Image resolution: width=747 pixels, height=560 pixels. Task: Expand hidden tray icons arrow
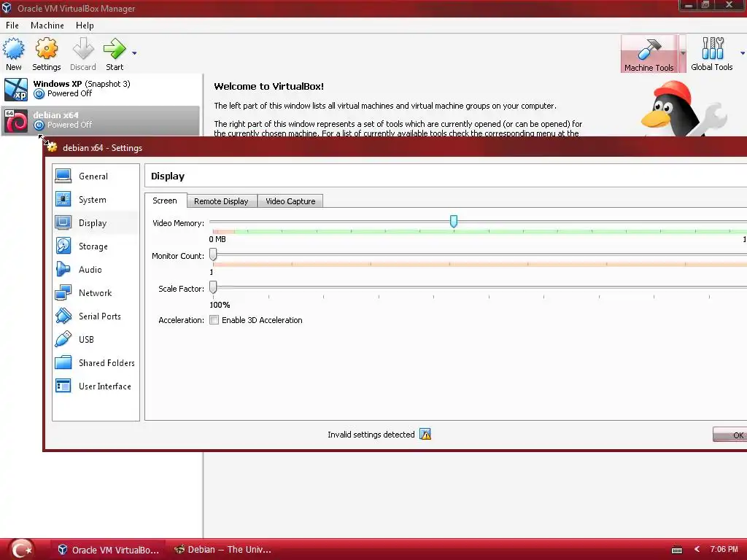(x=697, y=550)
